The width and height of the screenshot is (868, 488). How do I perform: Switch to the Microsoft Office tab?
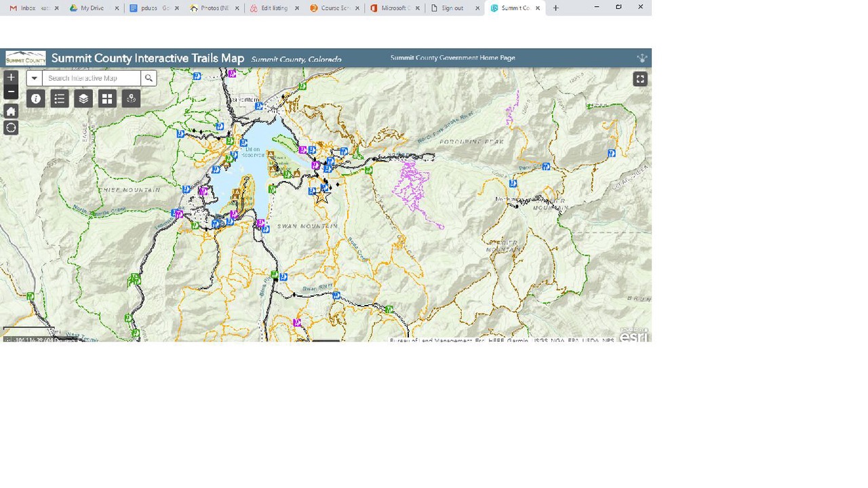pyautogui.click(x=394, y=8)
